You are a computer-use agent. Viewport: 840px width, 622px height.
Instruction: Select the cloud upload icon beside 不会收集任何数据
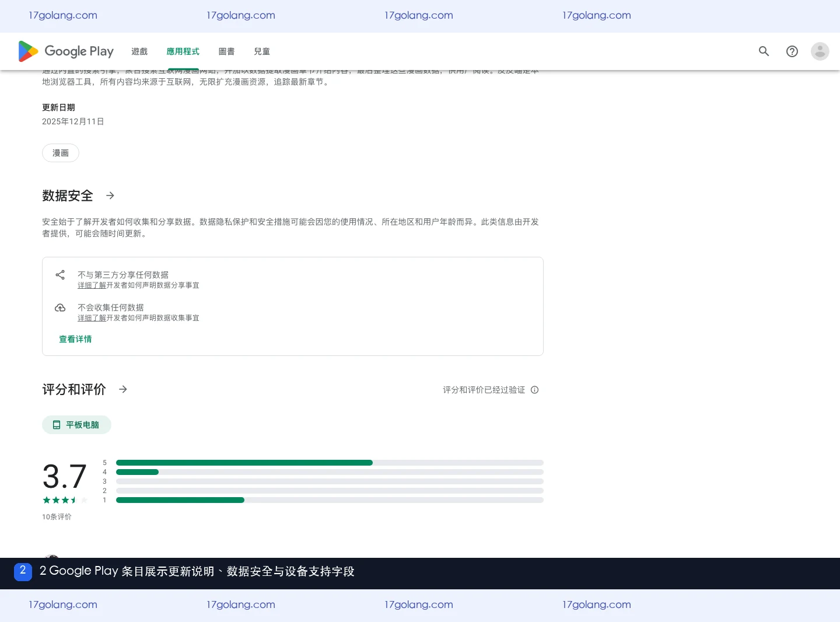60,307
